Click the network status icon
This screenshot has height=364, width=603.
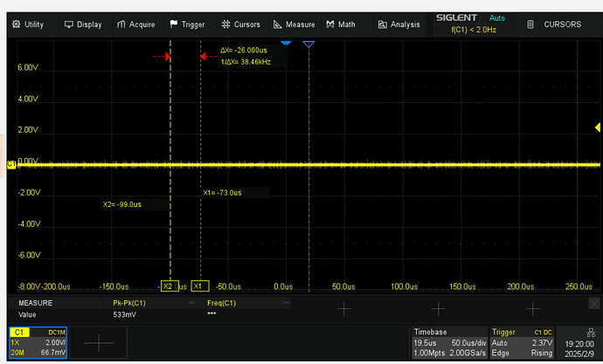[x=591, y=333]
